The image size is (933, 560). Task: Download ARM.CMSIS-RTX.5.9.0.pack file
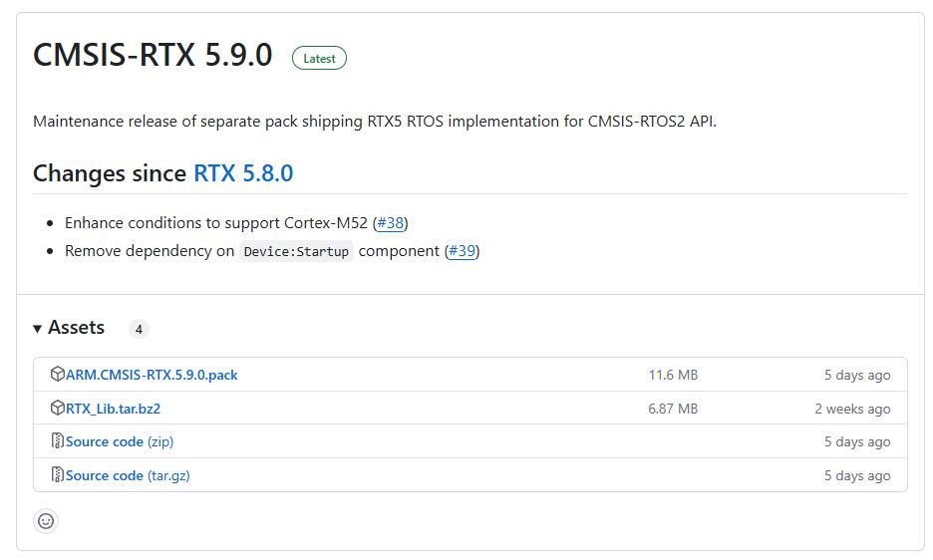(x=152, y=375)
